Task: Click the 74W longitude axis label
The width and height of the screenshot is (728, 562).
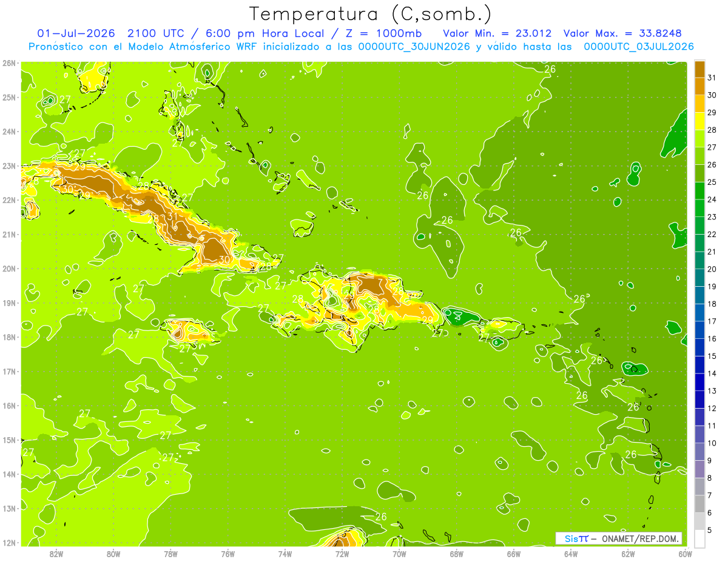Action: [x=285, y=554]
